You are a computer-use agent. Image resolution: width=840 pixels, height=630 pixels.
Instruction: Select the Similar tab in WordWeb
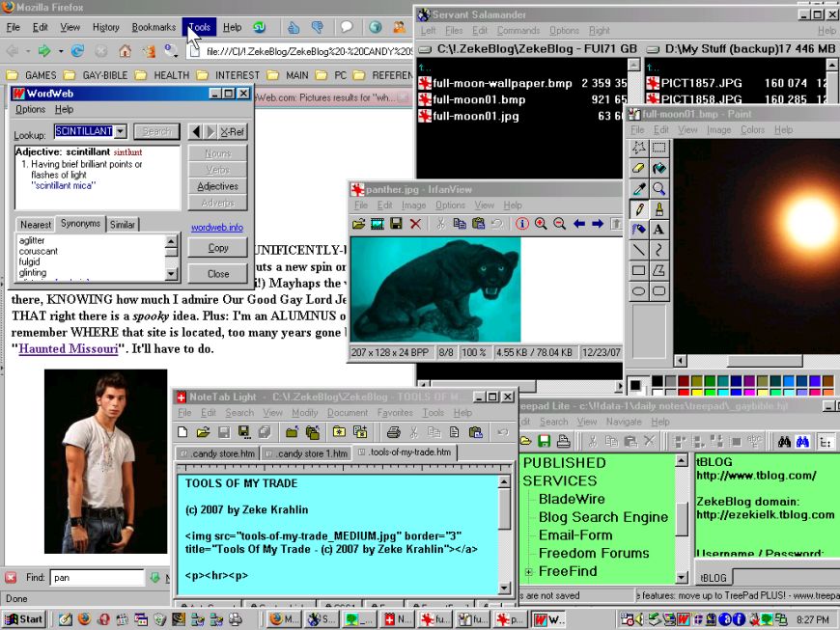tap(123, 224)
